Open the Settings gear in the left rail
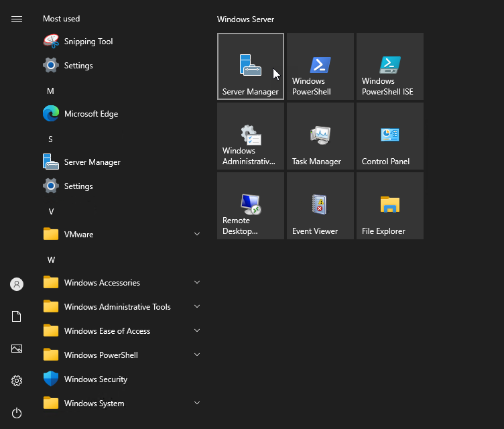The width and height of the screenshot is (504, 429). [17, 381]
